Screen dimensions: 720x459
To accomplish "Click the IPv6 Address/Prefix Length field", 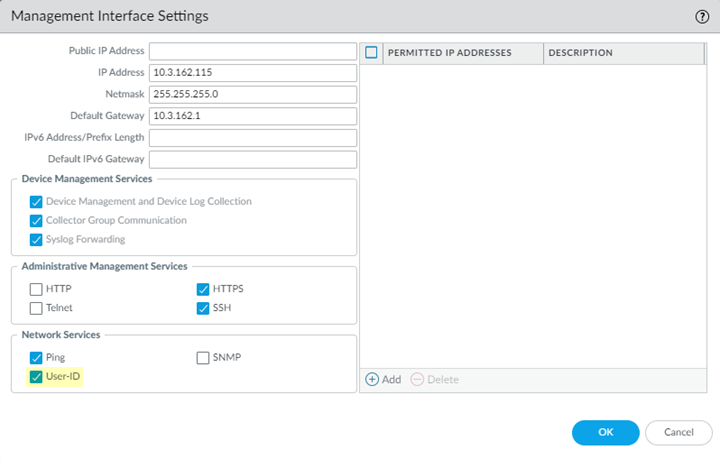I will 253,138.
